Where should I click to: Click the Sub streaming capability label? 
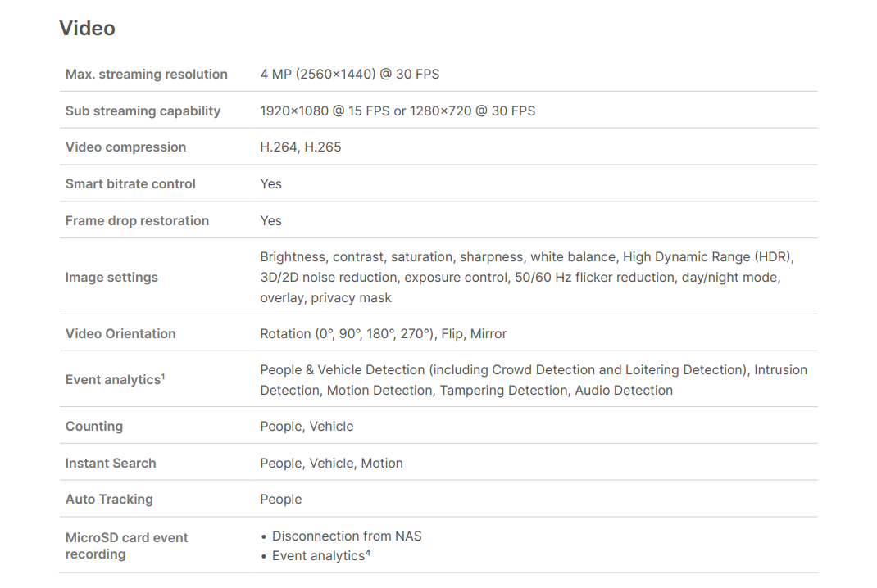pyautogui.click(x=143, y=111)
